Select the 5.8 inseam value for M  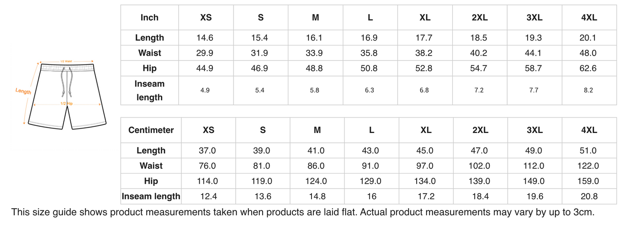point(315,90)
